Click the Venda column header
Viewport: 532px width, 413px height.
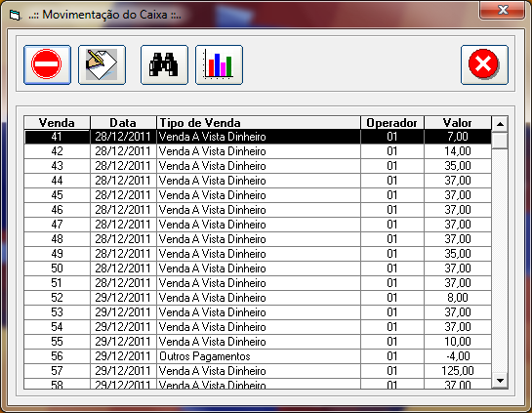[57, 122]
